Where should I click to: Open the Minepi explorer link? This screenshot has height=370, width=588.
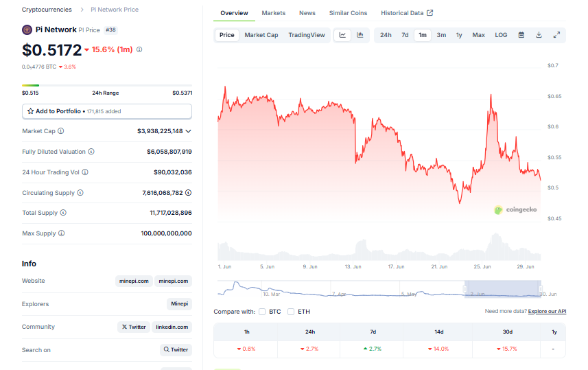point(179,303)
